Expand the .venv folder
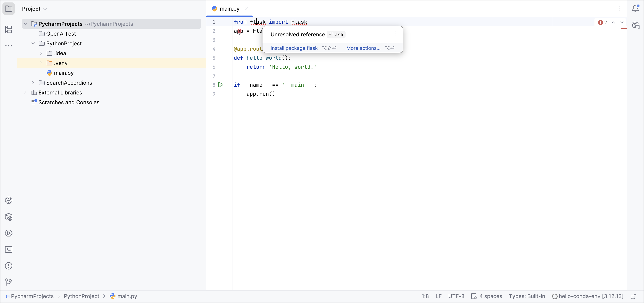The width and height of the screenshot is (644, 303). tap(41, 63)
